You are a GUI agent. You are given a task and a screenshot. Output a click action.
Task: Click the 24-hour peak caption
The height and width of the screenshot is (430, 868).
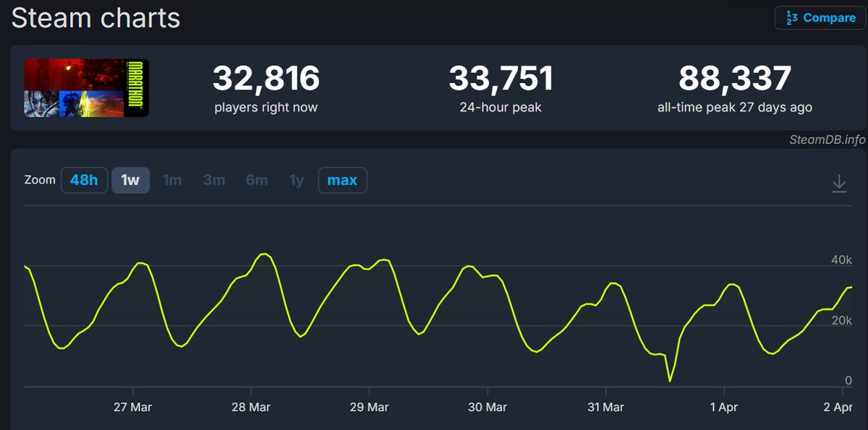(501, 108)
